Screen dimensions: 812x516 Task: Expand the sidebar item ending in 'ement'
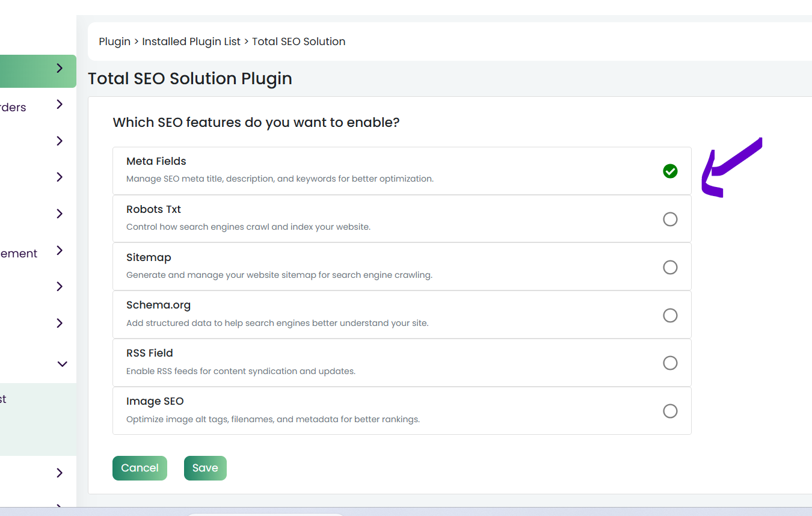click(x=60, y=251)
